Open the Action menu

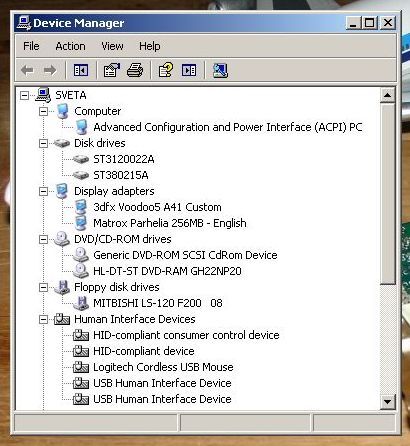coord(70,46)
